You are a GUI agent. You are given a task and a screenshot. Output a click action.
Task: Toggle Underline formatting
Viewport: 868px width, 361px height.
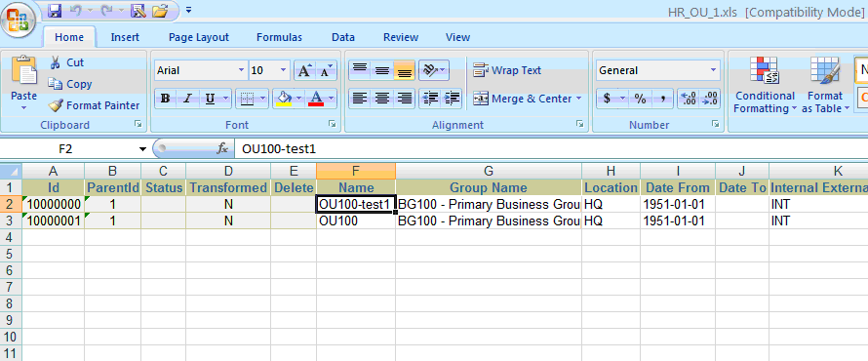click(x=210, y=100)
